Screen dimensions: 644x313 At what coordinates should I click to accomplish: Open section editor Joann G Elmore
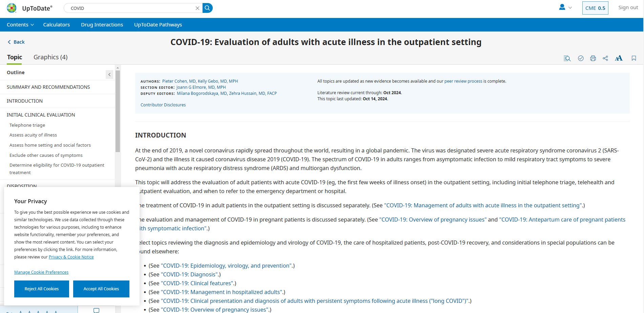(201, 87)
